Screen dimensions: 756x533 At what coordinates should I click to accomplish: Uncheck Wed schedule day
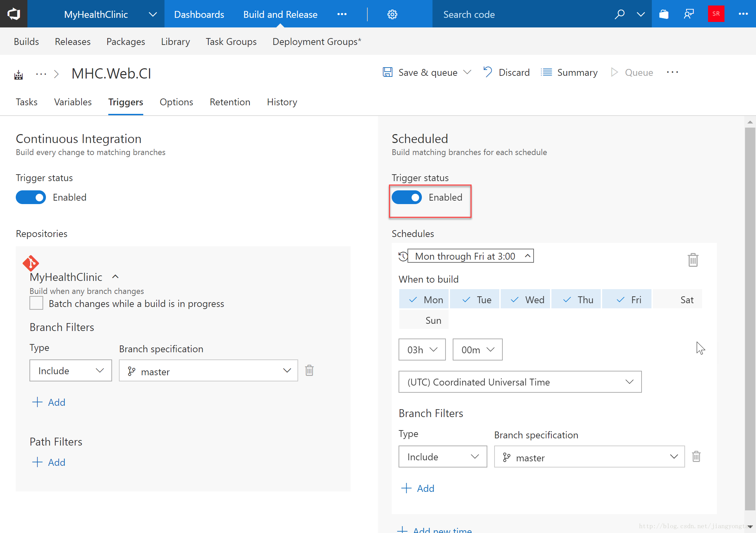pos(525,299)
